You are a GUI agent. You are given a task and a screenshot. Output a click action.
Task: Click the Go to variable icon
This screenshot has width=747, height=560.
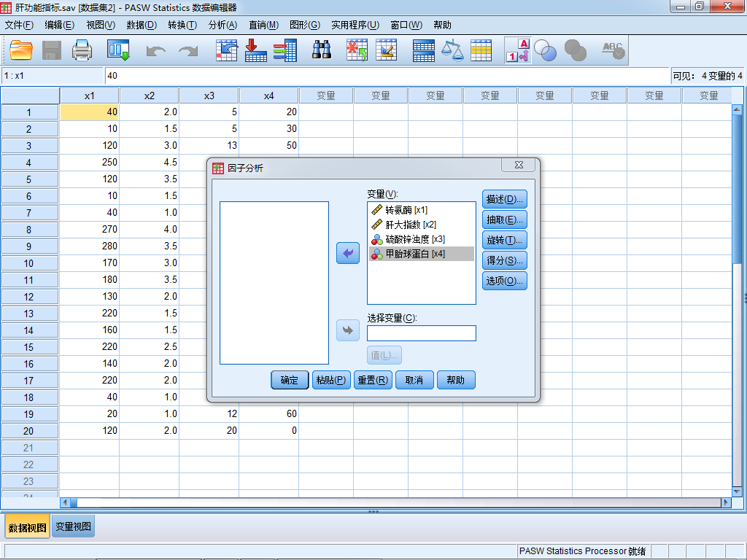coord(256,50)
